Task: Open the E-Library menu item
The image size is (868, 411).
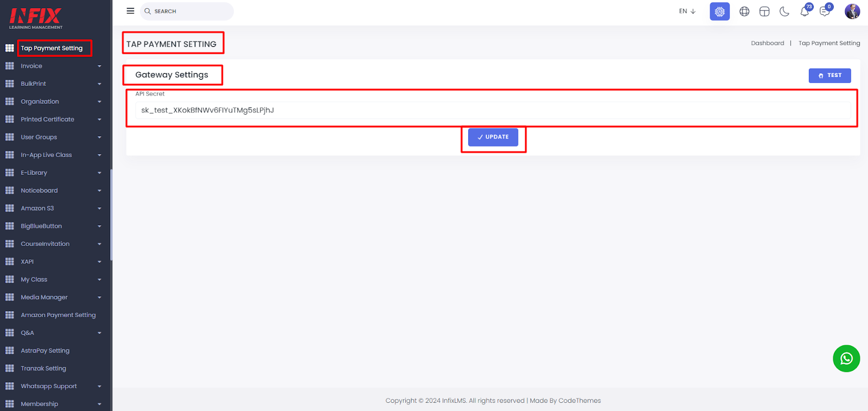Action: 34,173
